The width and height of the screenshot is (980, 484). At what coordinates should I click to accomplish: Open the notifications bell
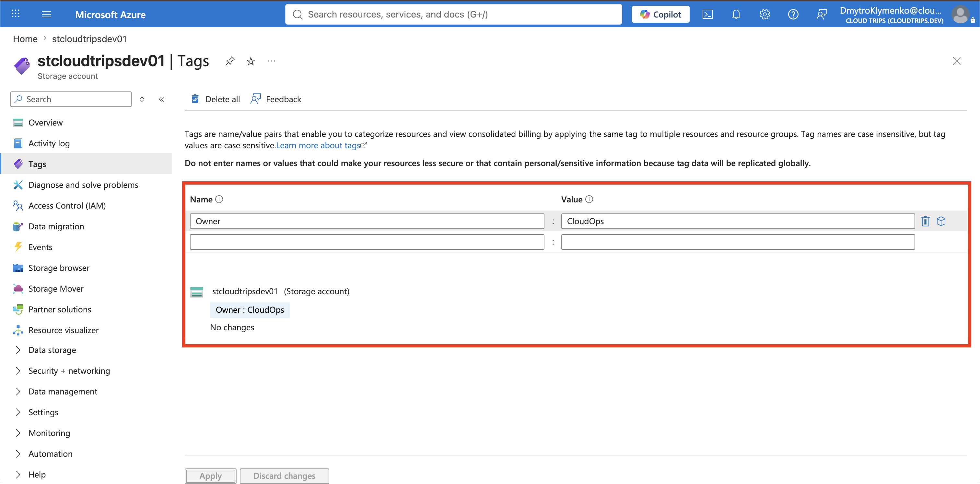pyautogui.click(x=736, y=15)
